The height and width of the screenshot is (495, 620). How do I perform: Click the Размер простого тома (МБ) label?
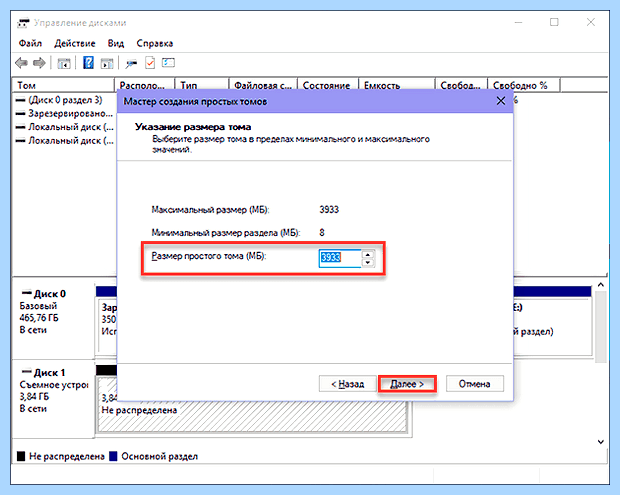[209, 256]
